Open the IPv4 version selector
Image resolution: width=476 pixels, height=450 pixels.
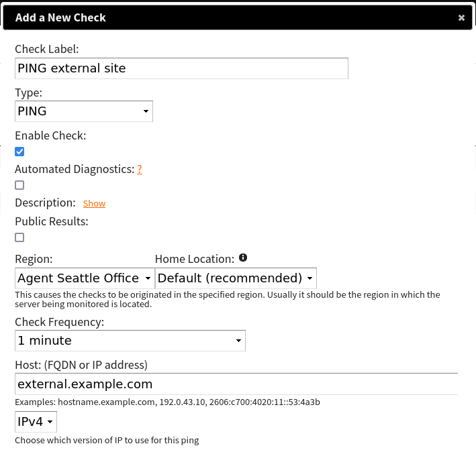(36, 422)
